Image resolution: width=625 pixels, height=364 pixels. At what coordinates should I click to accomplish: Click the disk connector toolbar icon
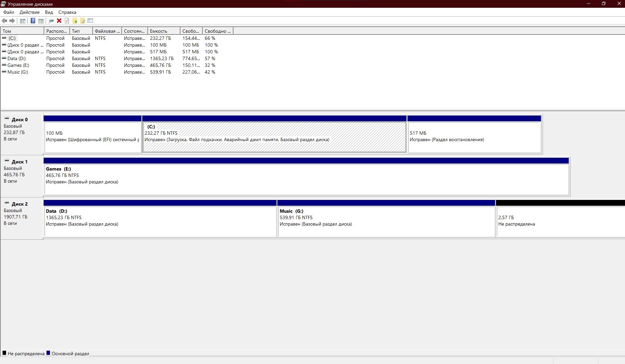pyautogui.click(x=51, y=21)
